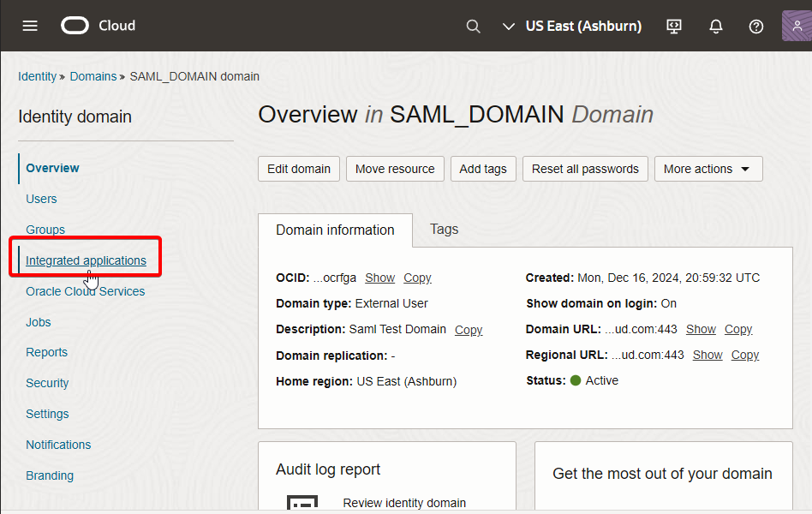The width and height of the screenshot is (812, 514).
Task: Open the More actions dropdown
Action: [708, 169]
